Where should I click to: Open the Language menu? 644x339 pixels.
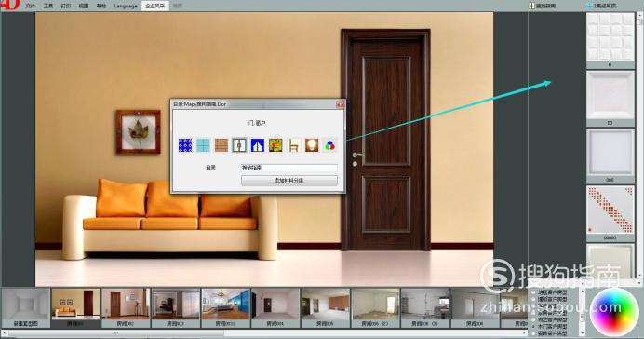(126, 6)
